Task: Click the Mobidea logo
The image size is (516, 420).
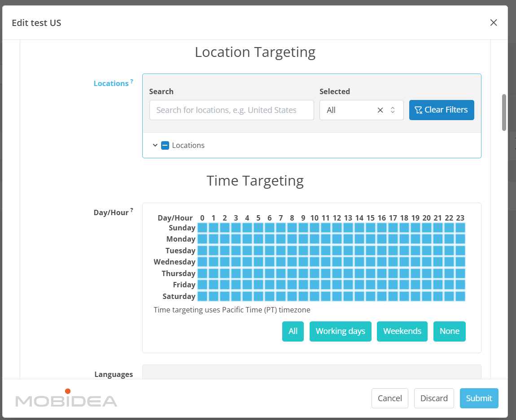Action: (66, 398)
